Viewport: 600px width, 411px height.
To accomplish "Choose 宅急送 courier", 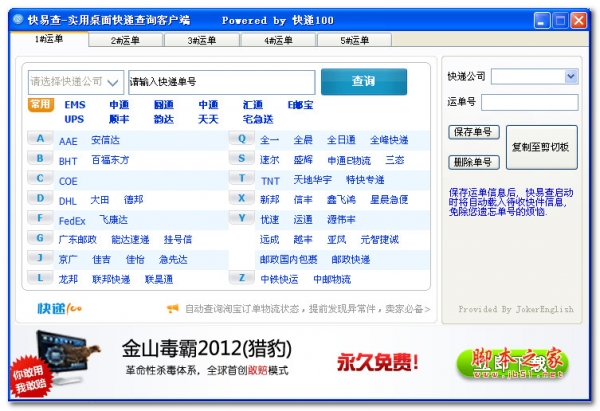I will coord(258,119).
